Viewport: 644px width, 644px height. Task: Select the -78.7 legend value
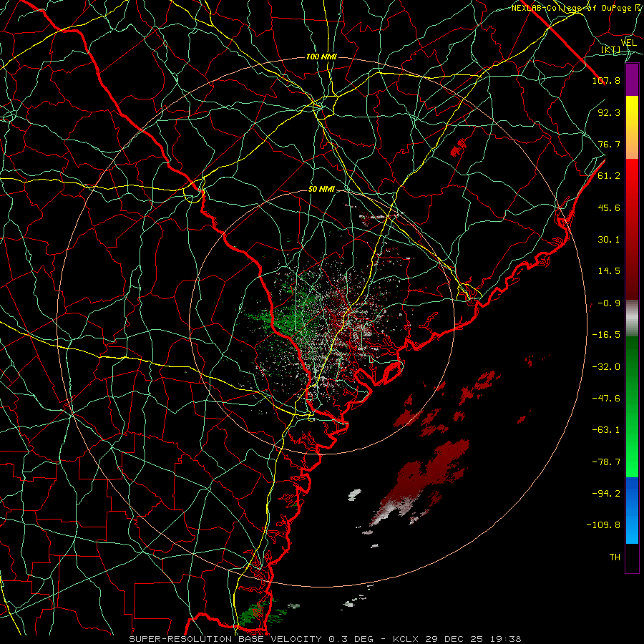tap(606, 462)
